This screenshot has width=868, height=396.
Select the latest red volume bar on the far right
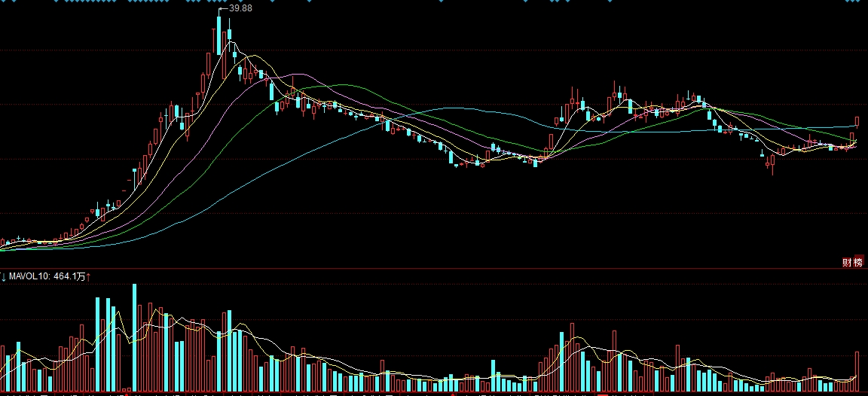(x=857, y=371)
